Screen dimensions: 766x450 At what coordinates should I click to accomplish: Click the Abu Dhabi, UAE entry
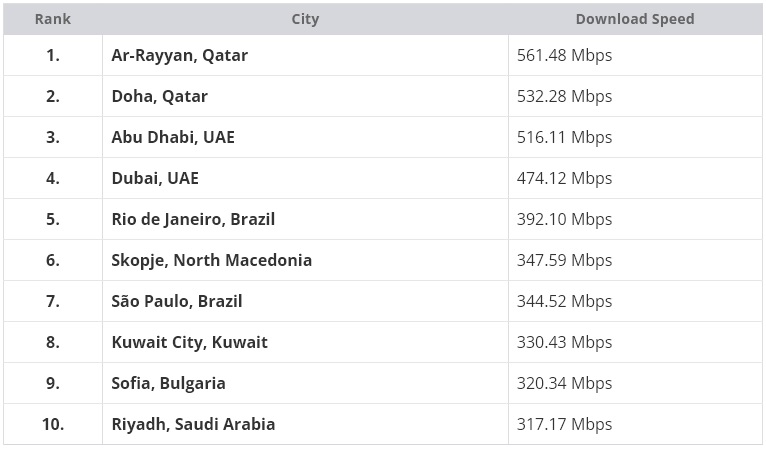(x=173, y=137)
